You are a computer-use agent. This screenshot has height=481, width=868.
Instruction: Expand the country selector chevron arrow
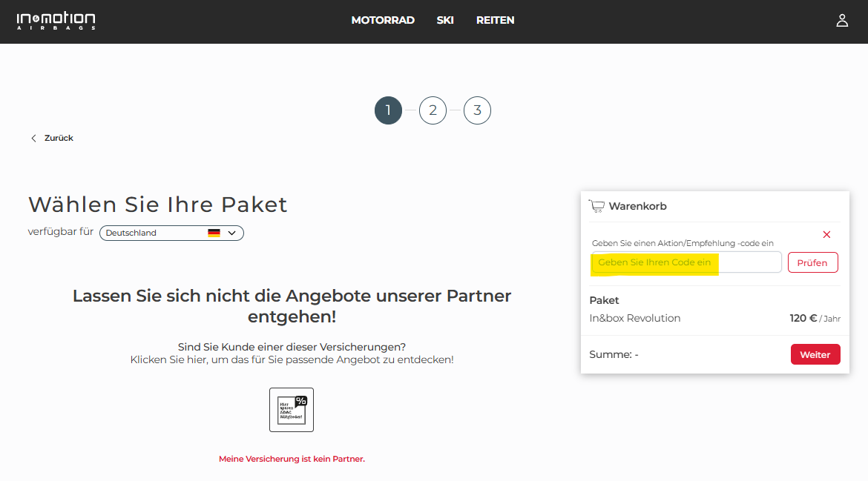point(232,233)
